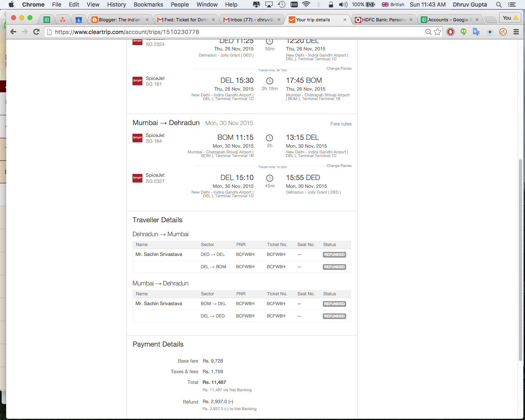The width and height of the screenshot is (525, 420).
Task: Click the Total amount Rs. 11,487
Action: click(214, 382)
